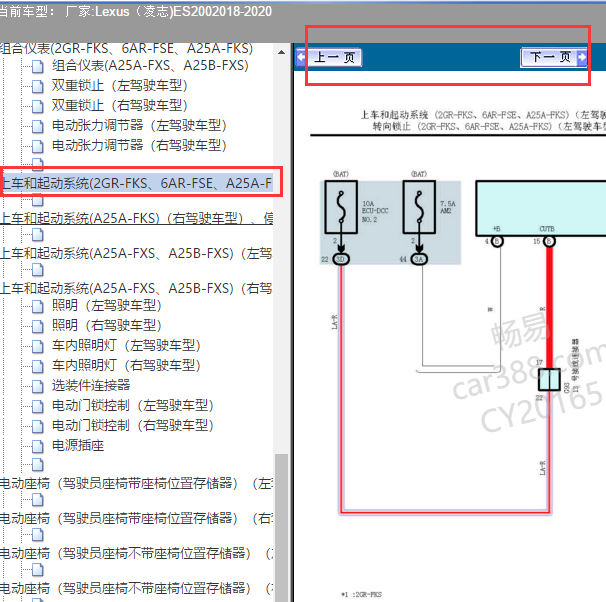Viewport: 606px width, 602px height.
Task: Click page icon beside 照明（左驾驶车型）
Action: coord(37,306)
